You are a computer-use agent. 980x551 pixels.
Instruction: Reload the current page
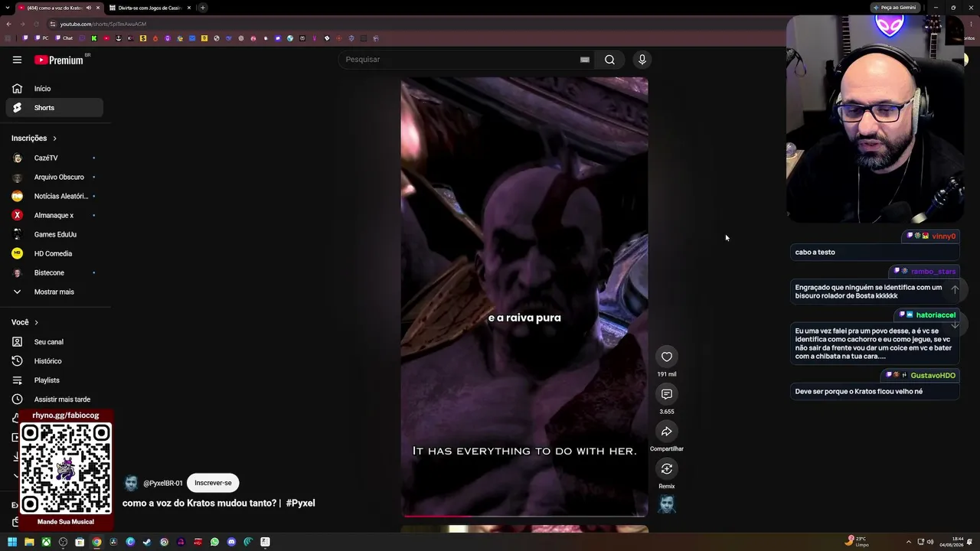click(x=36, y=24)
